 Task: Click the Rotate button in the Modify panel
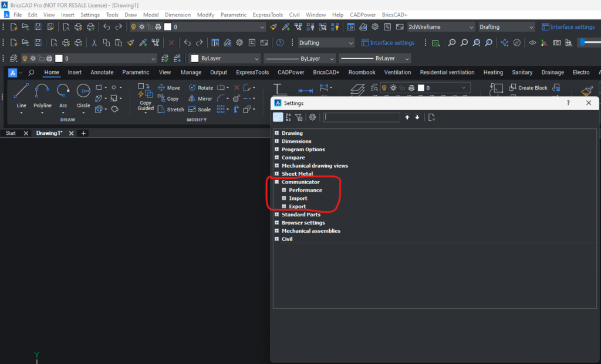(201, 88)
